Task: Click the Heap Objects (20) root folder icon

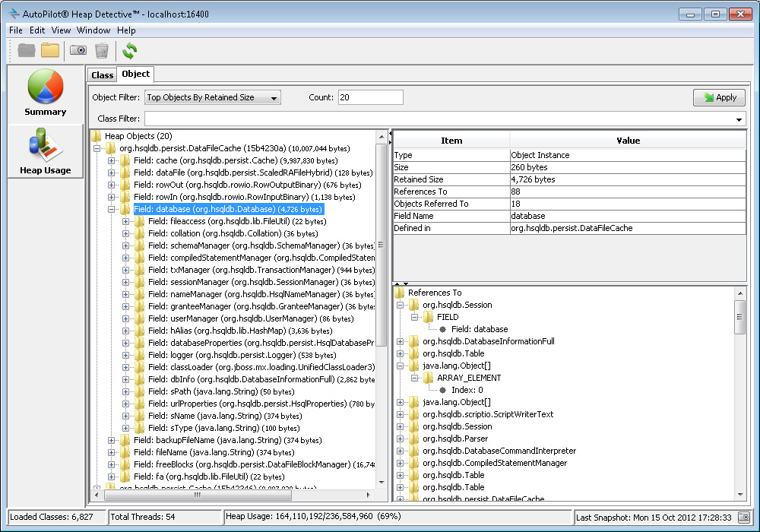Action: click(96, 136)
